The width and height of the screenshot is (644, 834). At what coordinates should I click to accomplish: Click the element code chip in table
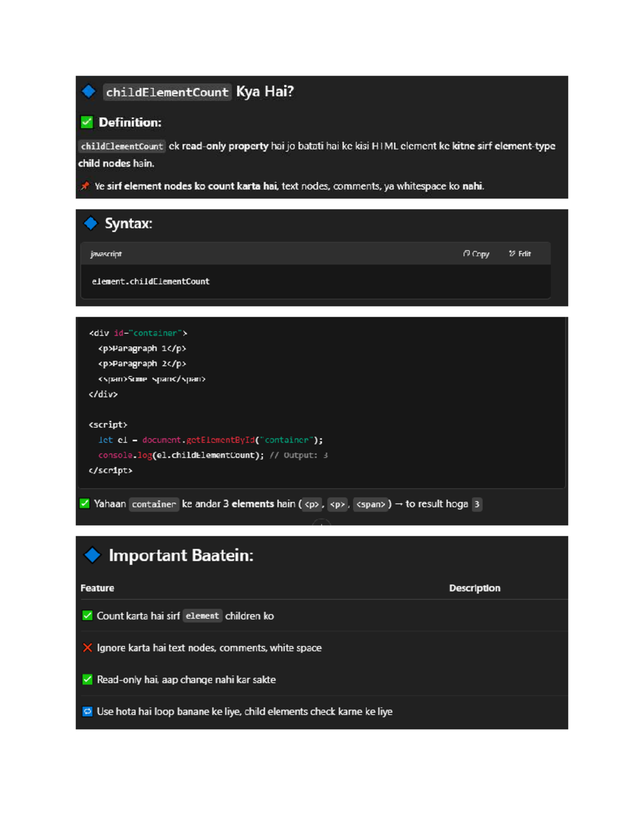click(x=202, y=616)
